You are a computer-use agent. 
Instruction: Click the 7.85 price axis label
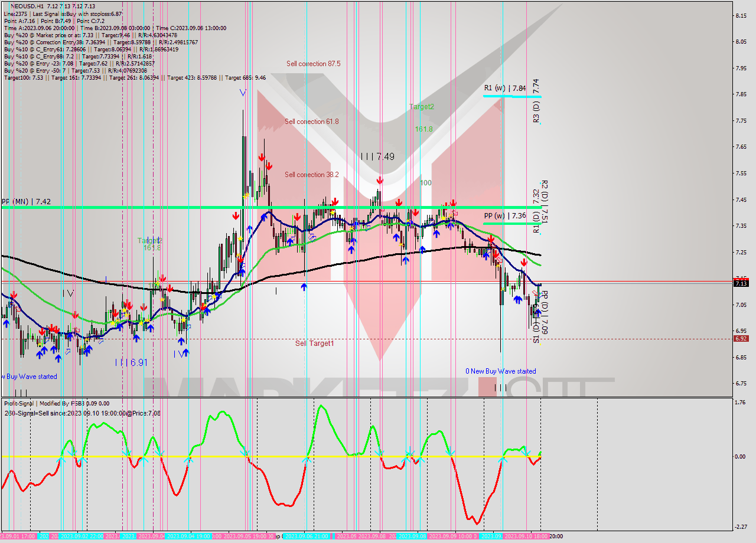coord(741,94)
